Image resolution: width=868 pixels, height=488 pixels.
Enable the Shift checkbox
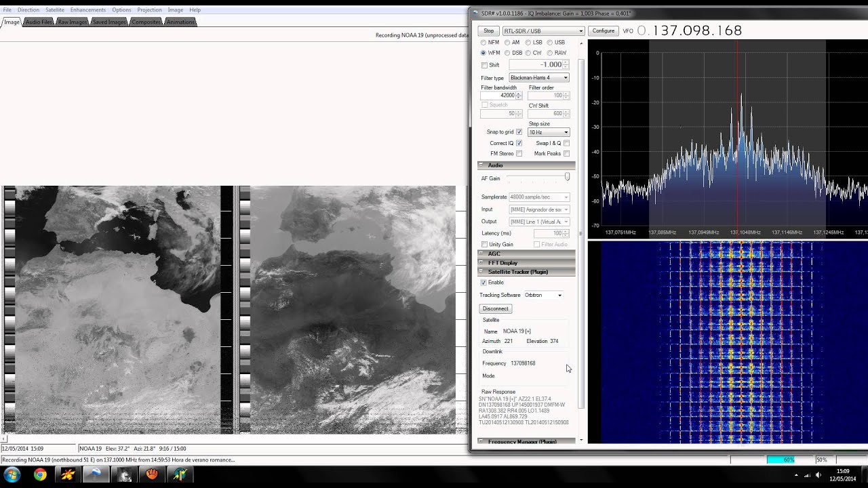tap(484, 65)
